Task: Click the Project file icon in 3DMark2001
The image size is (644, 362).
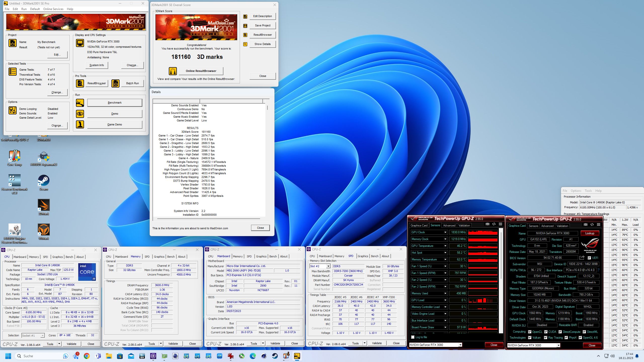Action: pos(13,43)
